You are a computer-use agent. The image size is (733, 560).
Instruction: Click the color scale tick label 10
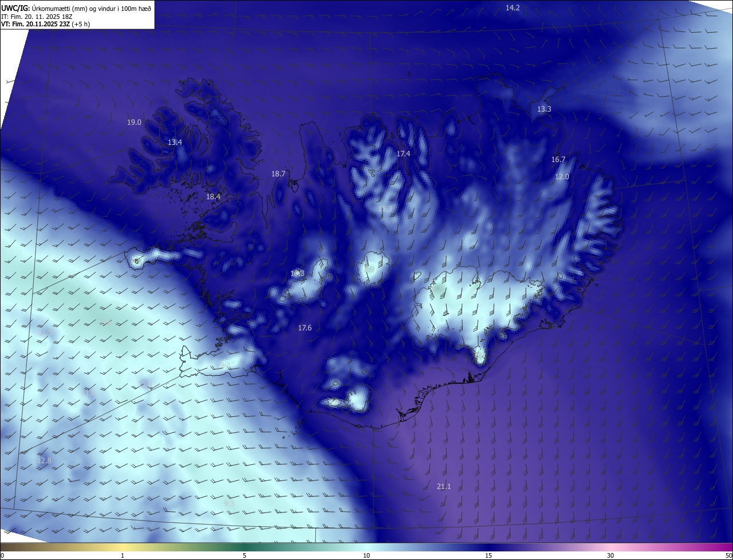tap(366, 555)
